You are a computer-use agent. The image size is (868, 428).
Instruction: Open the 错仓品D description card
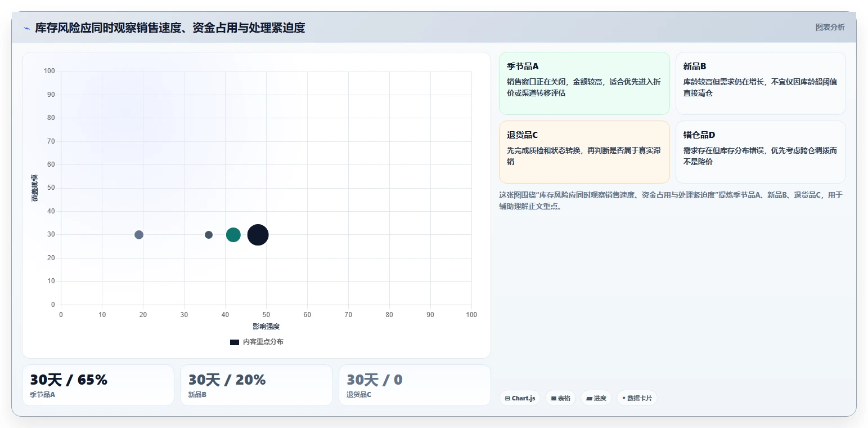tap(761, 152)
